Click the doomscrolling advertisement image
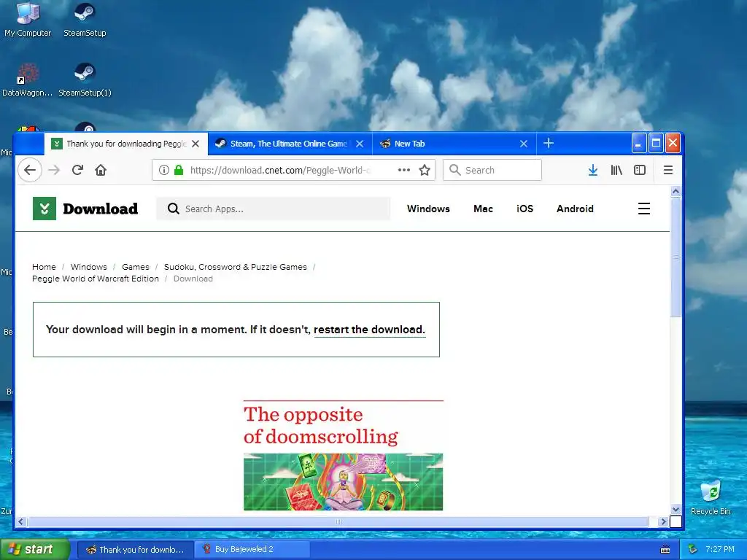The height and width of the screenshot is (560, 747). (x=343, y=455)
